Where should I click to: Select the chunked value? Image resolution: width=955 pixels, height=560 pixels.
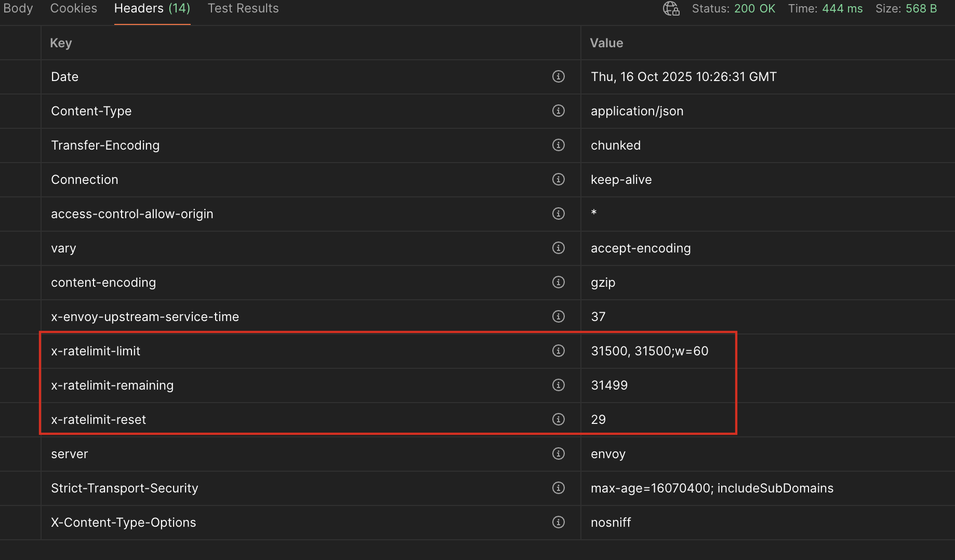coord(616,145)
